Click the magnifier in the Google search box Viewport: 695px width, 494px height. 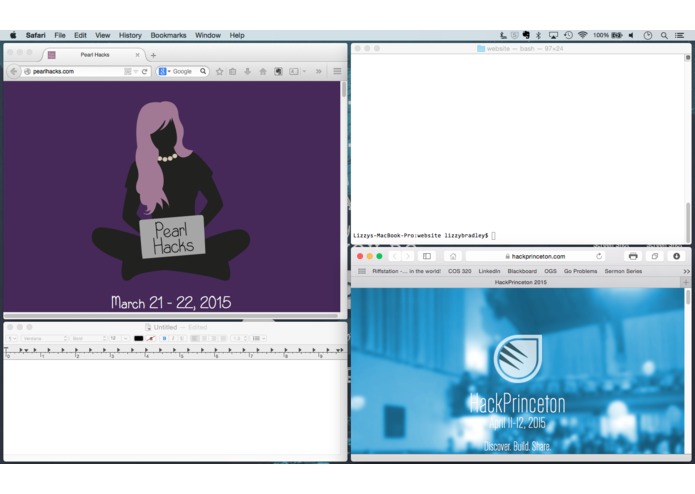pyautogui.click(x=203, y=71)
